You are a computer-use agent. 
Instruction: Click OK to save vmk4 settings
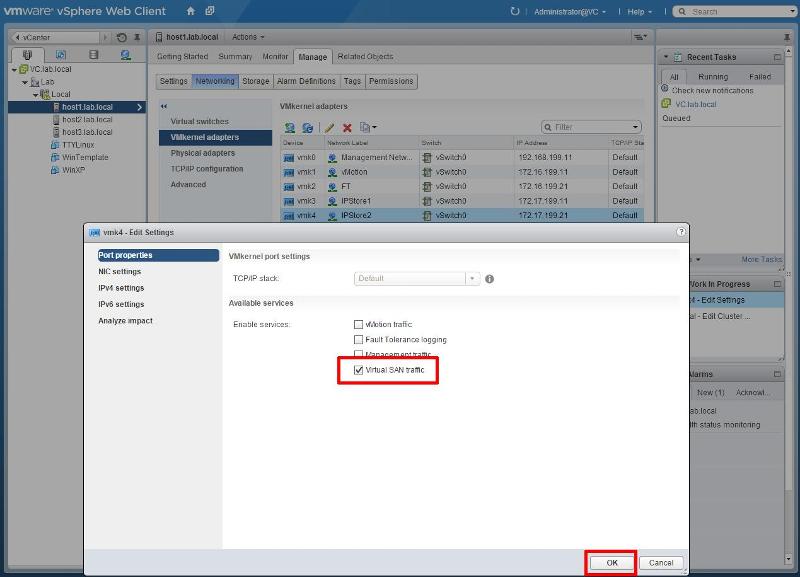612,563
